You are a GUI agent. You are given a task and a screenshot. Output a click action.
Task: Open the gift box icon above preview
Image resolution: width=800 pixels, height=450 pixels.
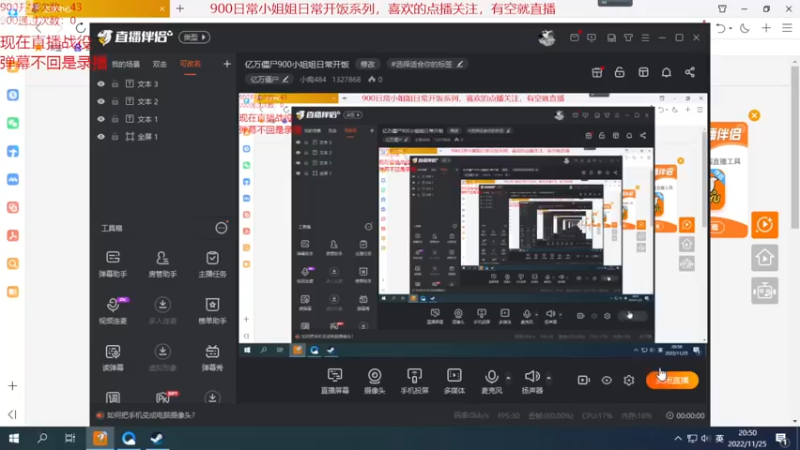tap(597, 72)
